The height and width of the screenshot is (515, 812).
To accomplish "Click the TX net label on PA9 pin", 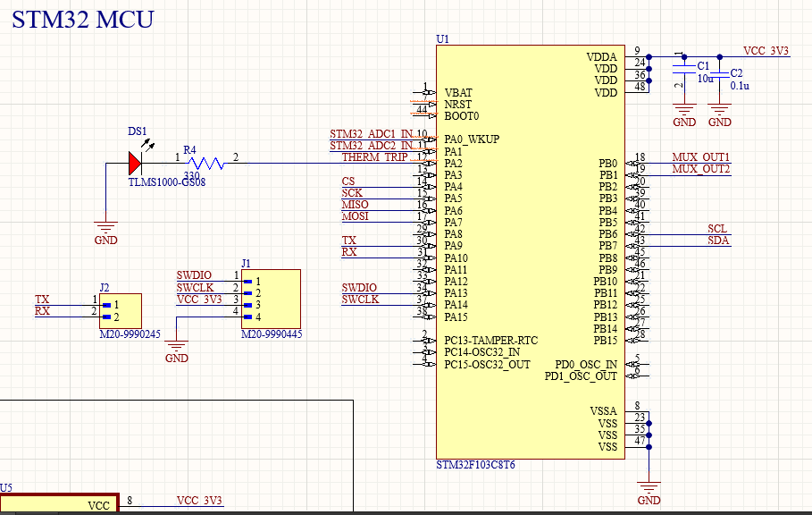I will pyautogui.click(x=348, y=241).
